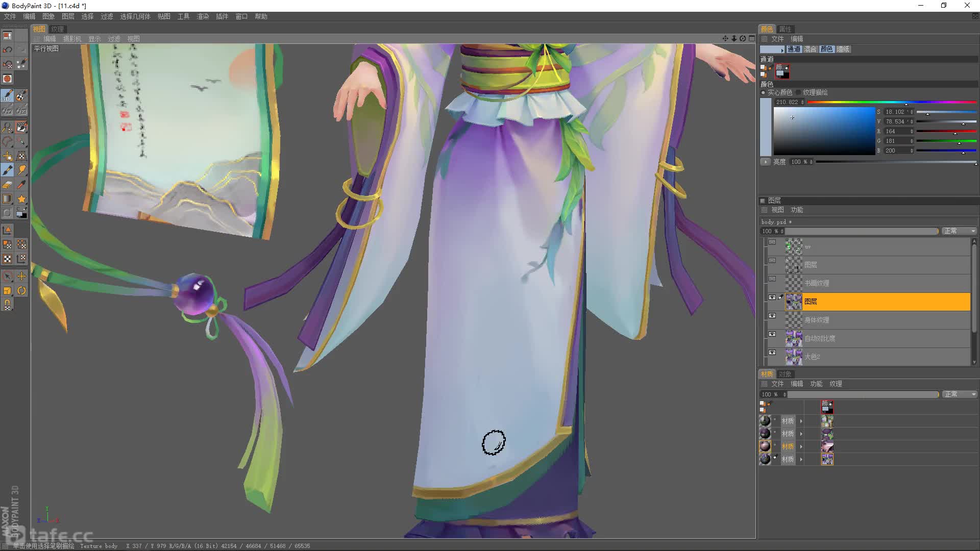The width and height of the screenshot is (980, 551).
Task: Click the Undo arrow icon
Action: [x=7, y=50]
